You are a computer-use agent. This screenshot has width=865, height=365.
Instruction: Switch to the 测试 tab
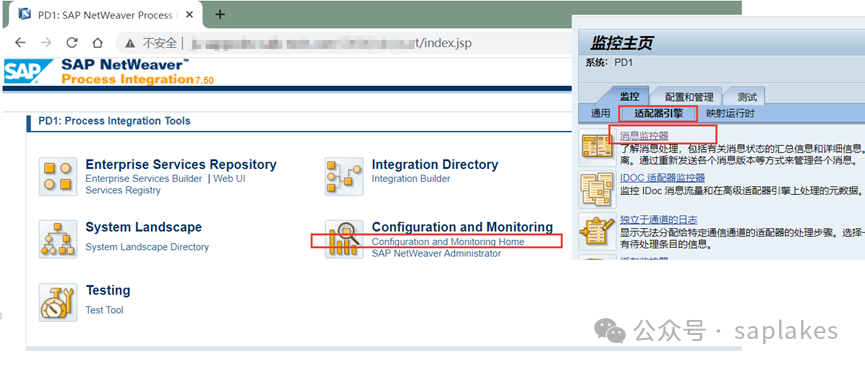pos(747,97)
